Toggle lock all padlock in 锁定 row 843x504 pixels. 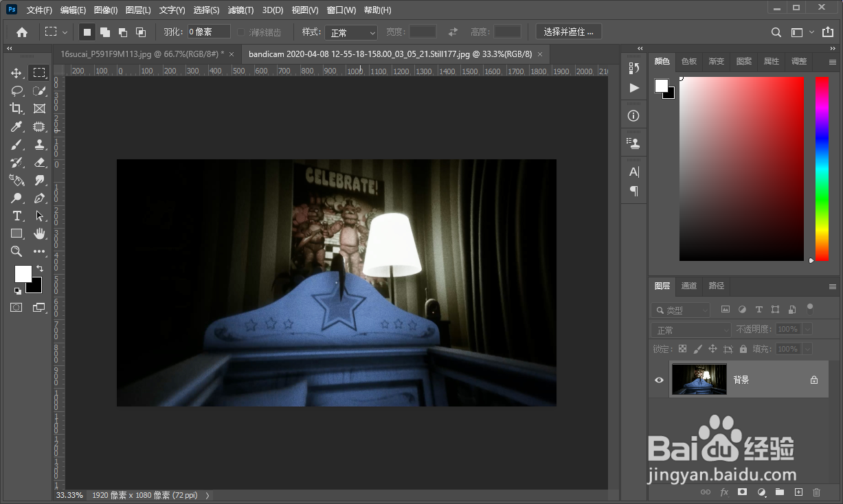pos(743,349)
